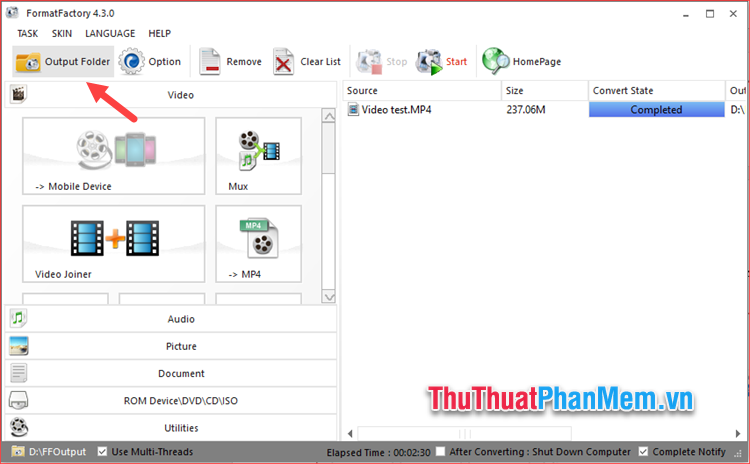750x464 pixels.
Task: Click the Audio music note icon
Action: 18,318
